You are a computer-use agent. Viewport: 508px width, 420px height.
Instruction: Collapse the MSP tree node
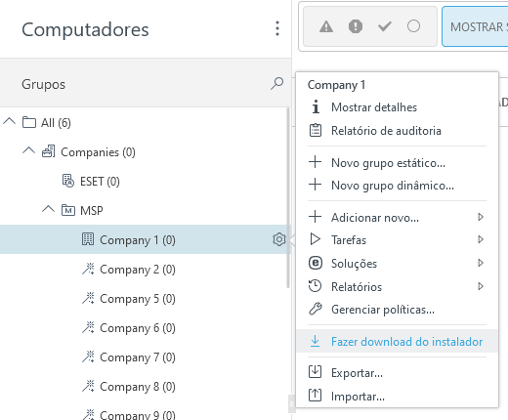[48, 209]
